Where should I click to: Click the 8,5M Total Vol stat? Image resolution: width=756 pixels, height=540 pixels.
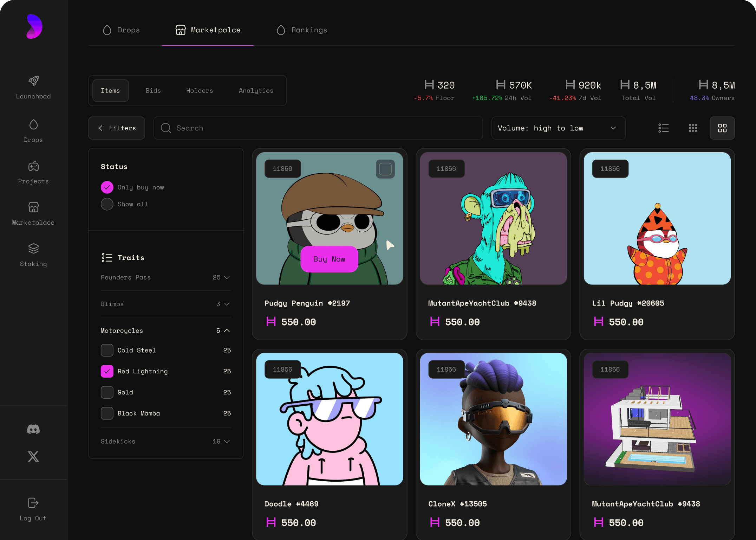tap(639, 90)
